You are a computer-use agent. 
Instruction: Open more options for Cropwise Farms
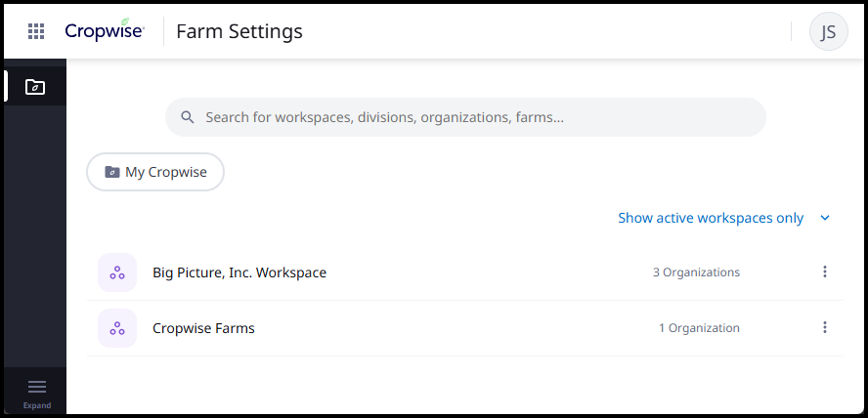coord(825,328)
